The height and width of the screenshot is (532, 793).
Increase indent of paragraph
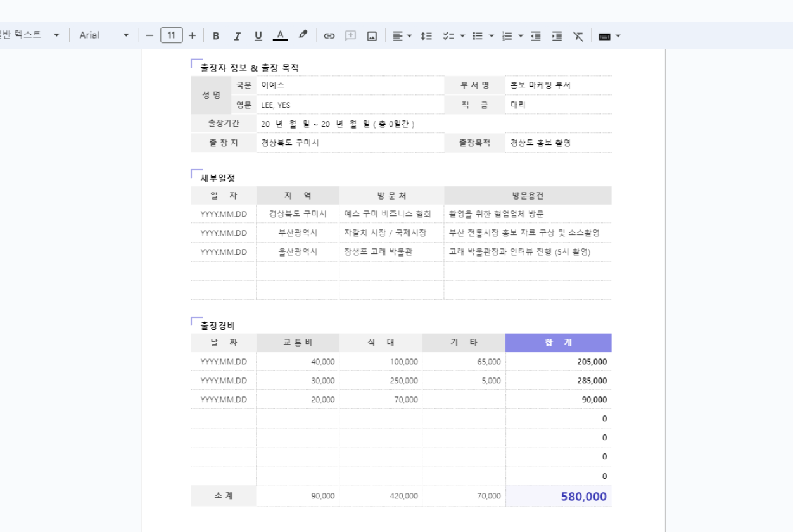point(557,35)
